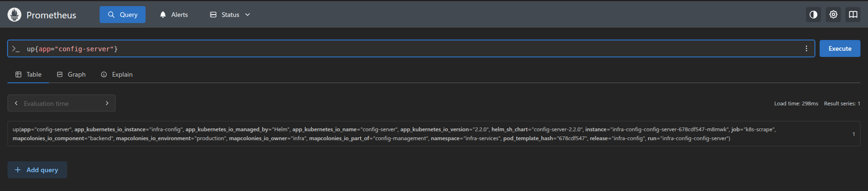
Task: Step evaluation time forward with right chevron
Action: tap(107, 103)
